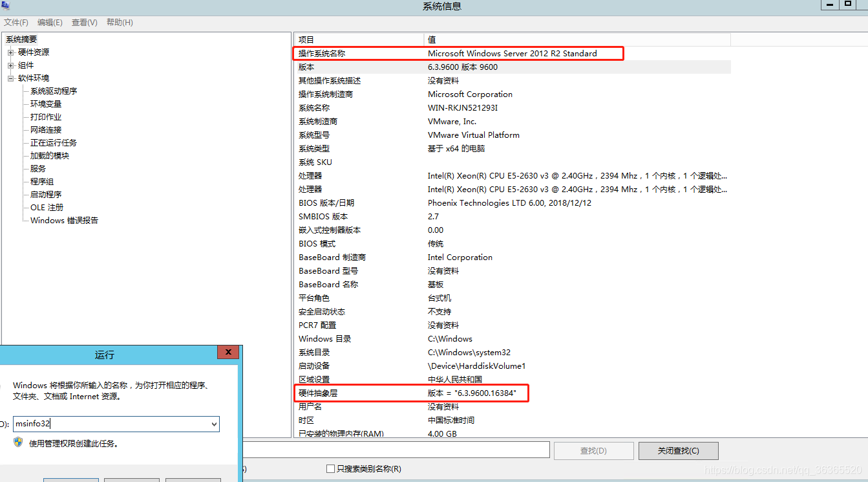Select the 系统制造商 VMware, Inc. row
This screenshot has width=868, height=482.
pyautogui.click(x=513, y=122)
